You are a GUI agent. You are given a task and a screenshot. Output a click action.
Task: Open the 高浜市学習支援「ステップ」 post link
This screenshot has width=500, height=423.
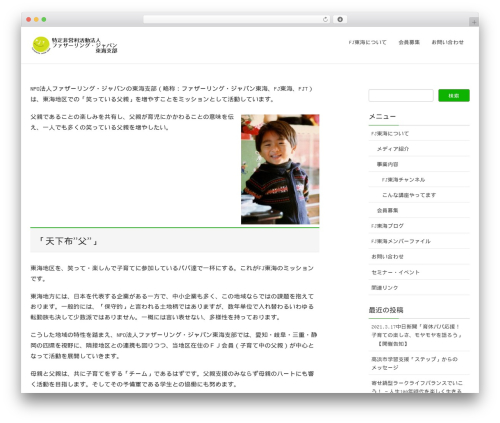coord(414,363)
